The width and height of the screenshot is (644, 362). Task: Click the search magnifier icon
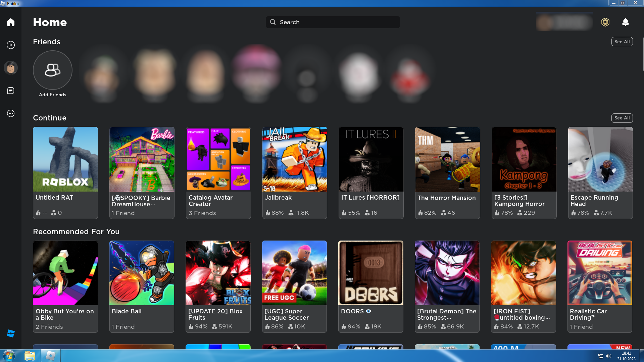point(273,22)
